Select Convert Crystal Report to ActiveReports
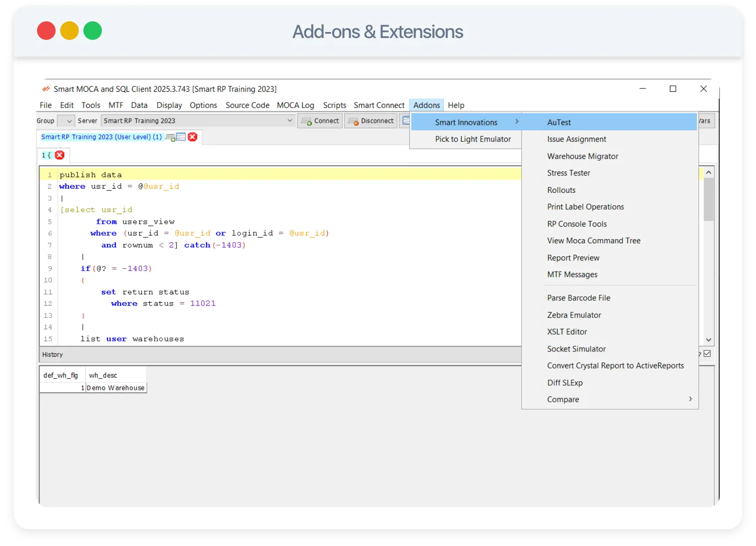Image resolution: width=756 pixels, height=546 pixels. pyautogui.click(x=610, y=366)
